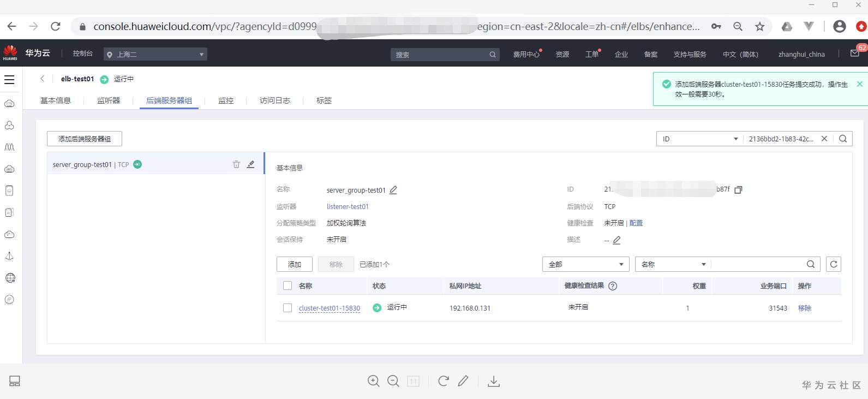Viewport: 868px width, 399px height.
Task: Open the 上海二 region dropdown
Action: pyautogui.click(x=155, y=54)
